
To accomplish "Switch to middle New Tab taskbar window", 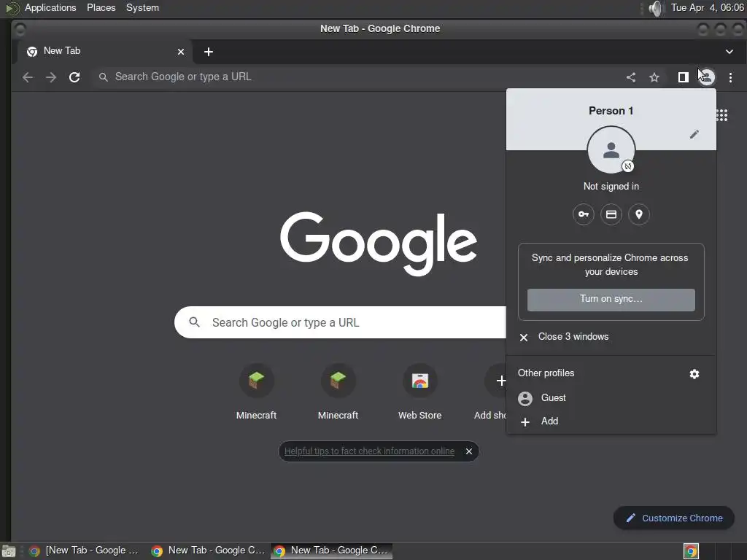I will tap(208, 551).
